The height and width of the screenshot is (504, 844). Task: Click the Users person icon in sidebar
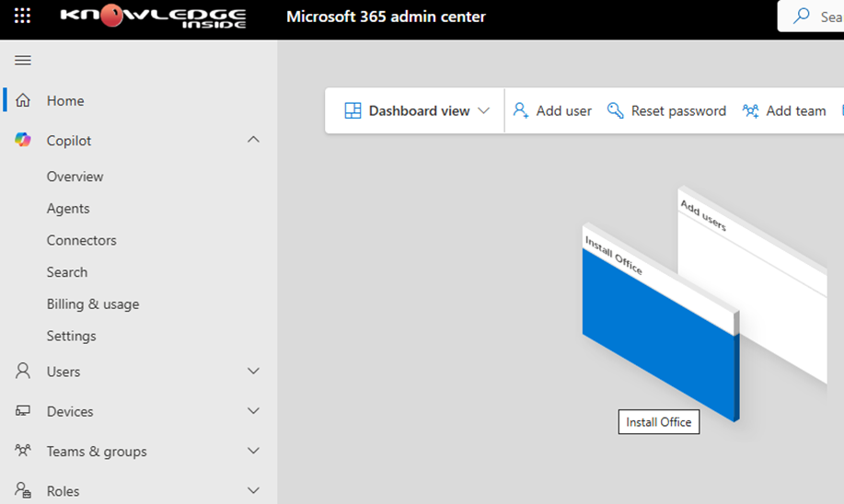pyautogui.click(x=23, y=372)
